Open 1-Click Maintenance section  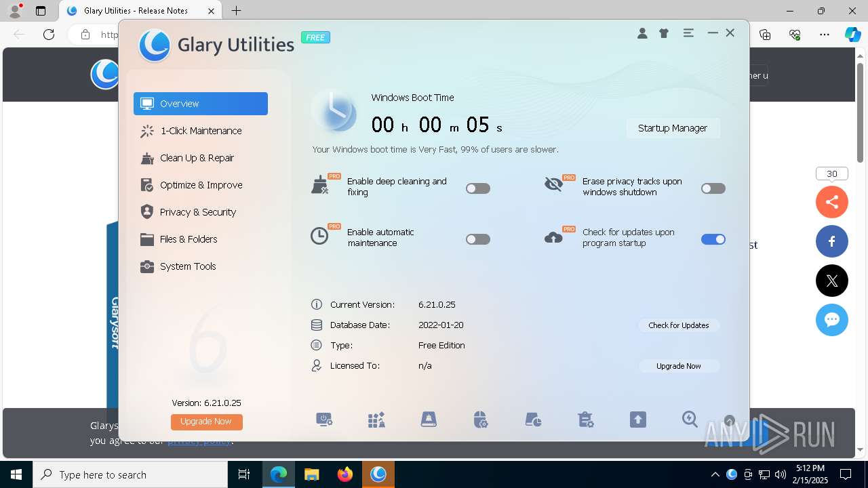click(x=201, y=131)
